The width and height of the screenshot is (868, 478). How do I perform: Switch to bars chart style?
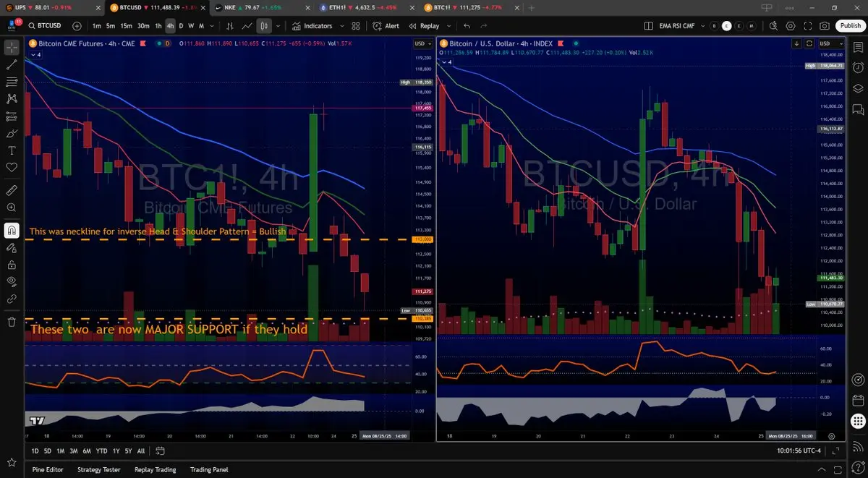[x=230, y=26]
